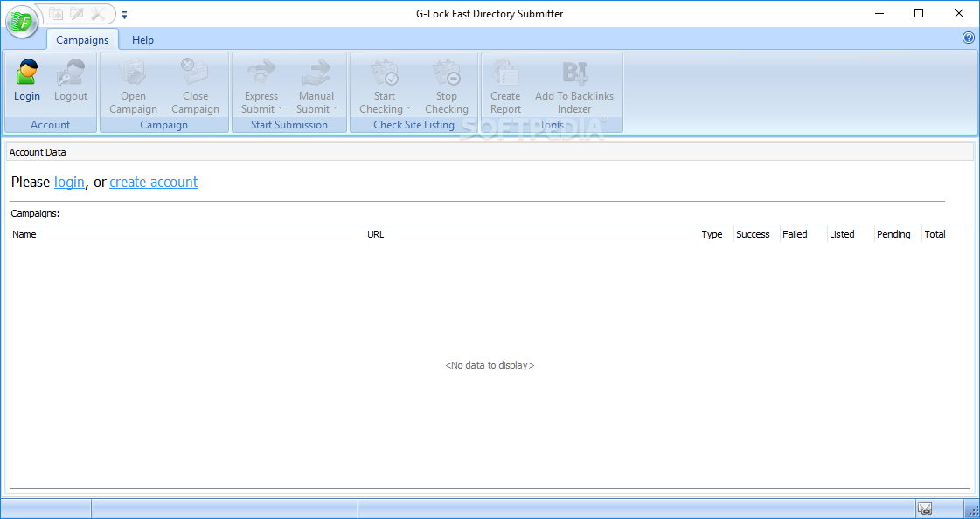The height and width of the screenshot is (519, 980).
Task: Click the new campaign quick access icon
Action: (56, 13)
